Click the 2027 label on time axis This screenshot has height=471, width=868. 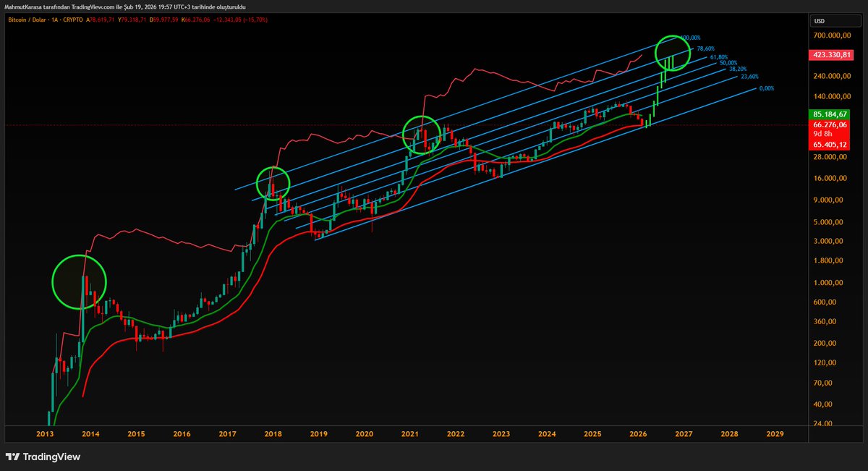tap(684, 434)
